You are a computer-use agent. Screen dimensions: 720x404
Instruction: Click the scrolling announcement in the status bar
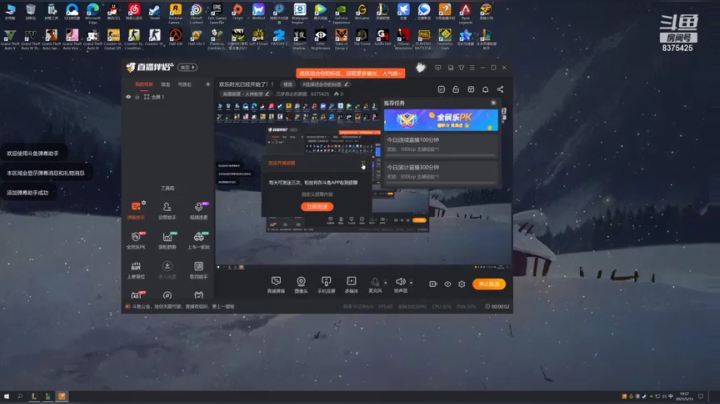183,306
